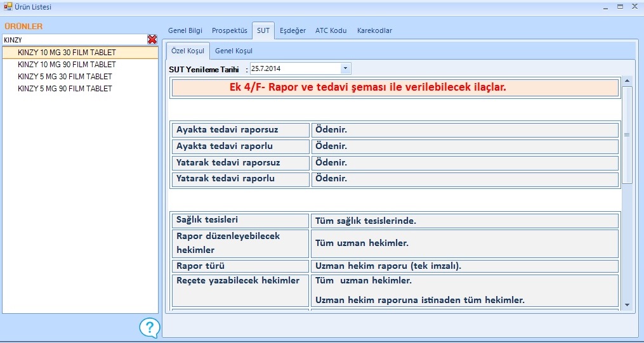Open the Prospektüs tab
Viewport: 644px width, 343px height.
229,30
